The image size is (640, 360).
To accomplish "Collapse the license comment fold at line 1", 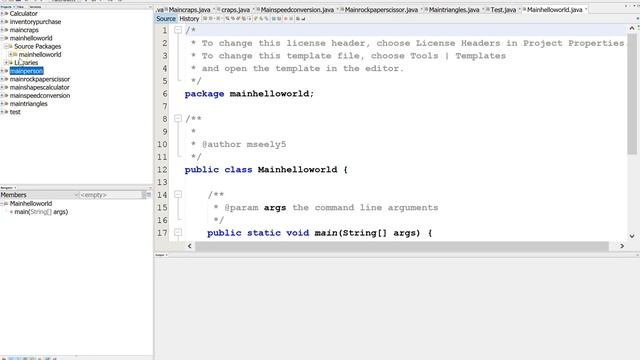I will pos(178,30).
